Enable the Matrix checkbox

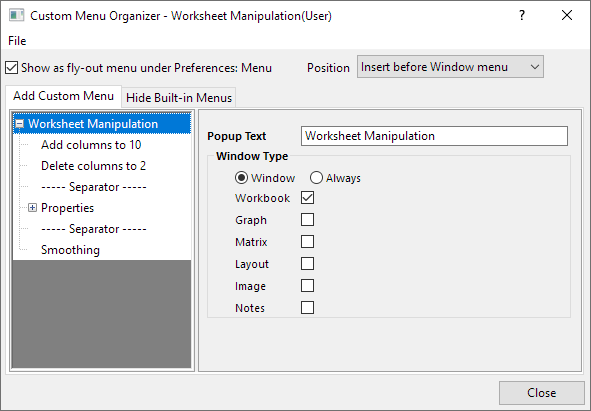point(307,242)
